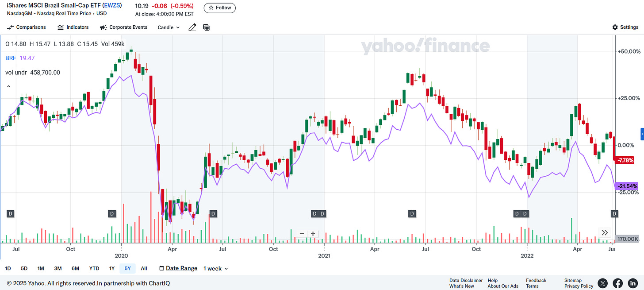The image size is (644, 290).
Task: Click the data table icon
Action: [x=206, y=27]
